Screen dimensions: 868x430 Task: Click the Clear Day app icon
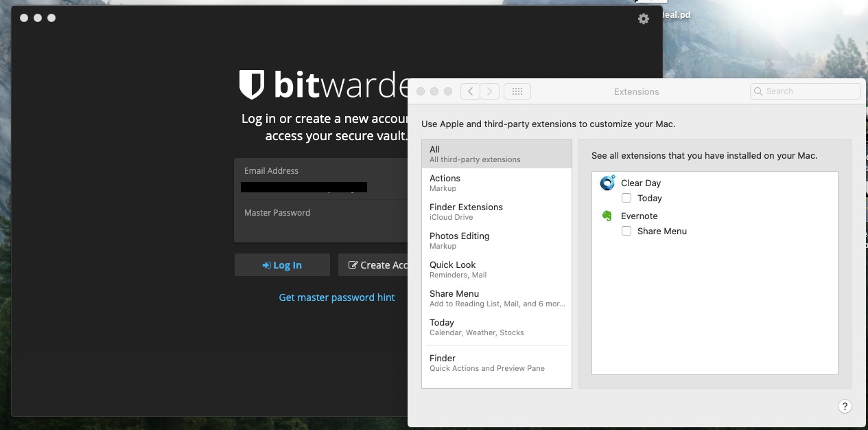(x=607, y=183)
